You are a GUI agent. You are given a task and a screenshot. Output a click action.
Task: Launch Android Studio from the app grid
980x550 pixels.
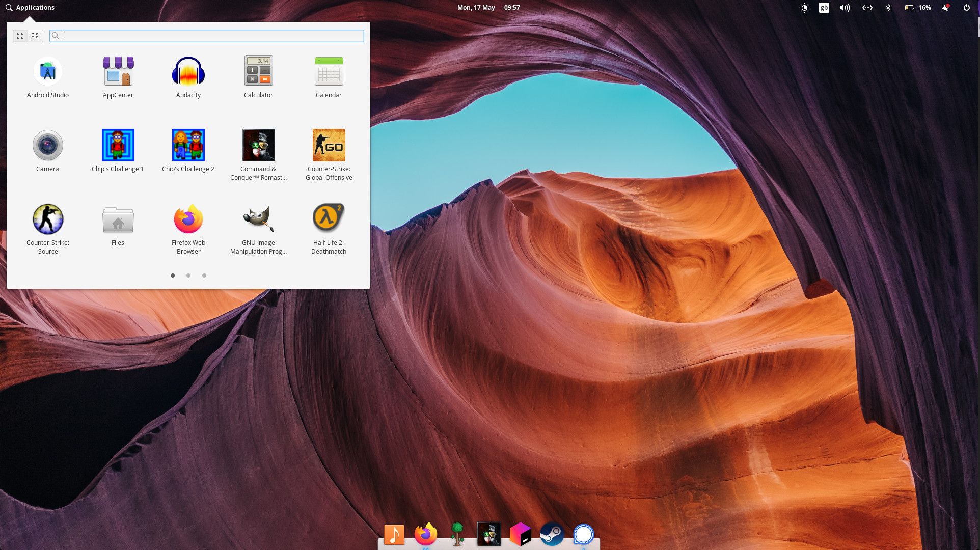click(48, 77)
